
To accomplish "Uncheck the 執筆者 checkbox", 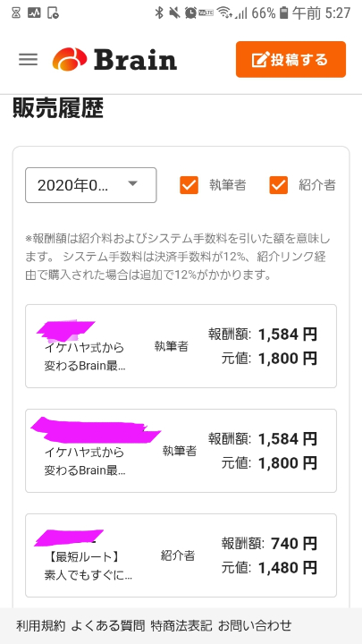I will pyautogui.click(x=189, y=185).
